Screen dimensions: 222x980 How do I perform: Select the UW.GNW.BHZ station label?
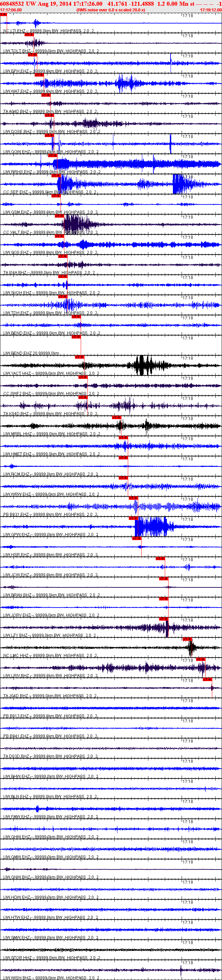(51, 878)
